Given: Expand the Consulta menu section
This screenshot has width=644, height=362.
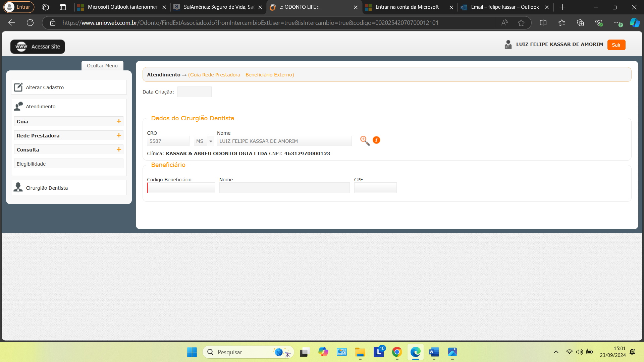Looking at the screenshot, I should coord(119,149).
